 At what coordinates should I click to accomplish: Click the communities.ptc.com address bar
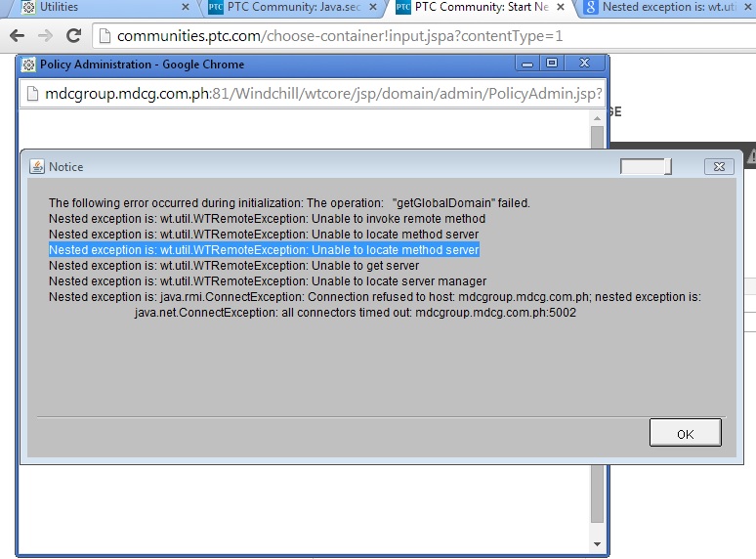pyautogui.click(x=424, y=36)
